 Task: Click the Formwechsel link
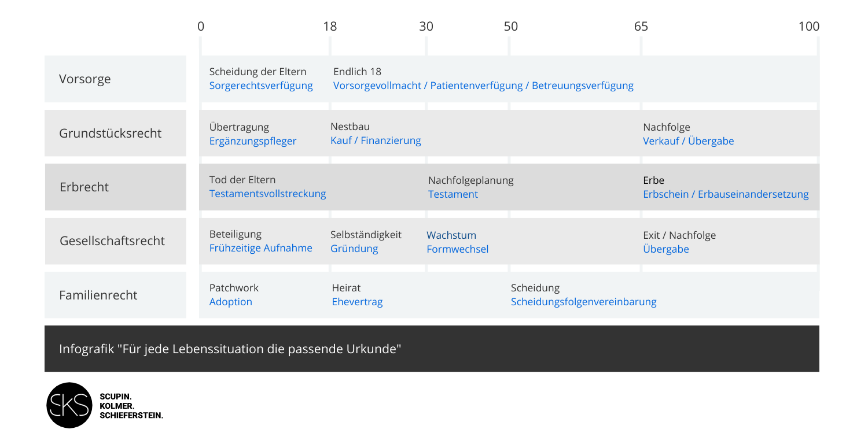pyautogui.click(x=457, y=249)
